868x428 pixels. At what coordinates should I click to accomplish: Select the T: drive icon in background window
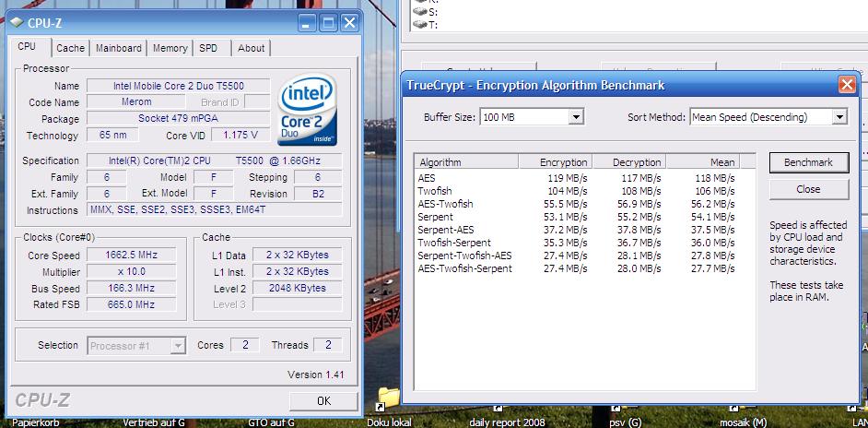point(419,24)
